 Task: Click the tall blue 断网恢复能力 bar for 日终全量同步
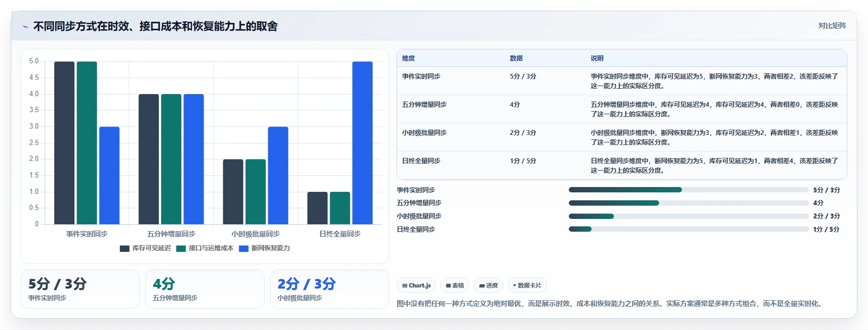coord(362,143)
